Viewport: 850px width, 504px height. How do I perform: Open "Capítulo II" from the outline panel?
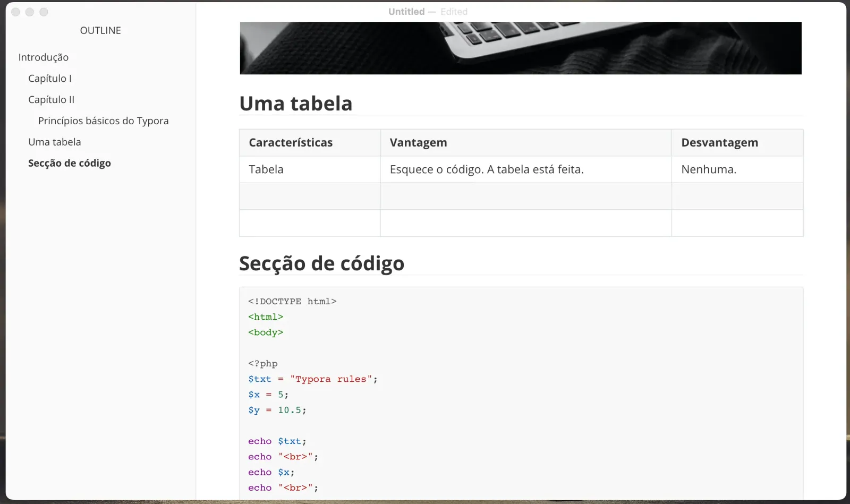pyautogui.click(x=51, y=99)
